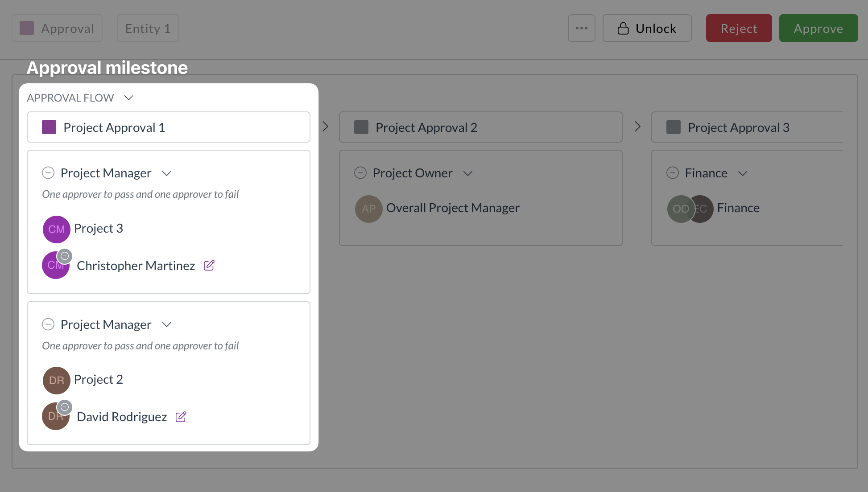This screenshot has height=492, width=868.
Task: Open the Finance role dropdown chevron
Action: tap(743, 173)
